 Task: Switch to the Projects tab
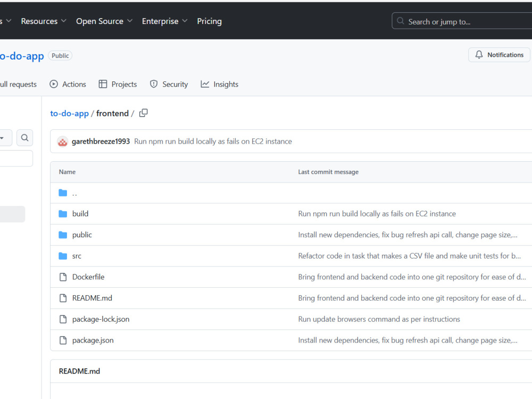click(118, 84)
